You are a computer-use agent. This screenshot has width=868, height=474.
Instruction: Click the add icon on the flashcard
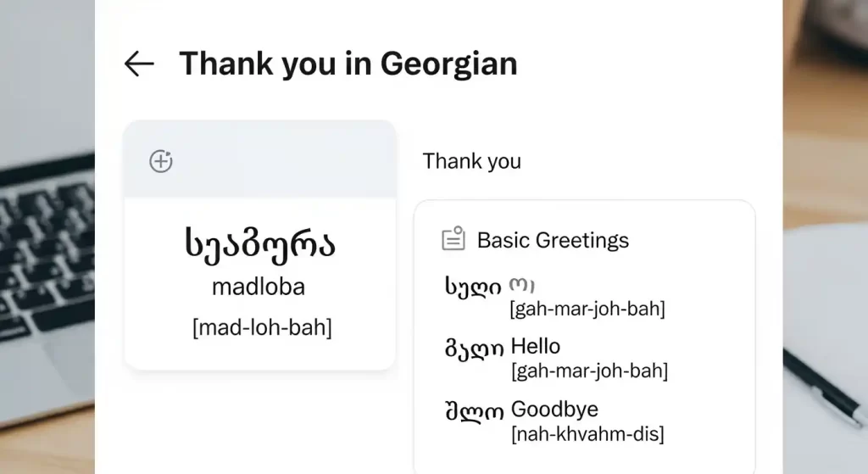point(161,161)
